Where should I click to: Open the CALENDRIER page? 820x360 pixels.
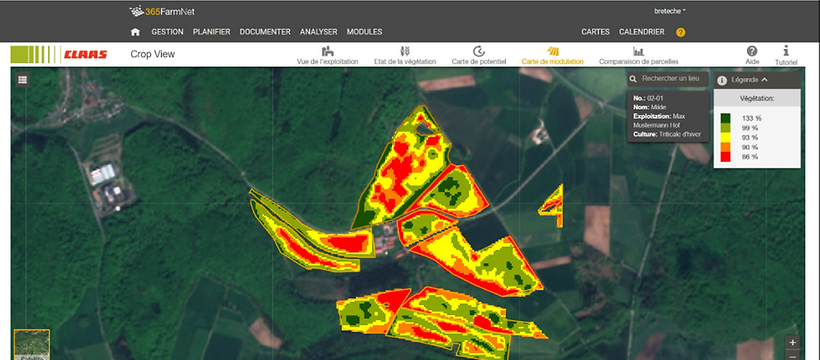(642, 32)
